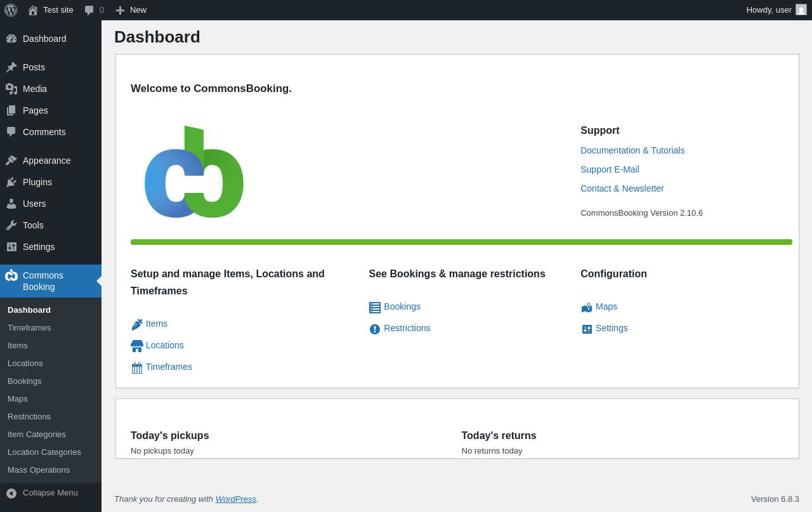Select Mass Operations in the submenu
Image resolution: width=812 pixels, height=512 pixels.
coord(39,470)
